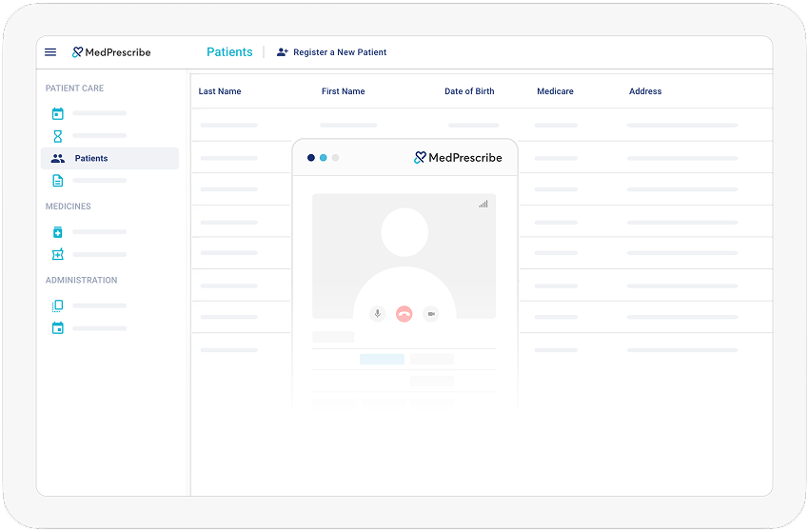This screenshot has height=532, width=809.
Task: Mute the microphone in the video call
Action: click(x=378, y=313)
